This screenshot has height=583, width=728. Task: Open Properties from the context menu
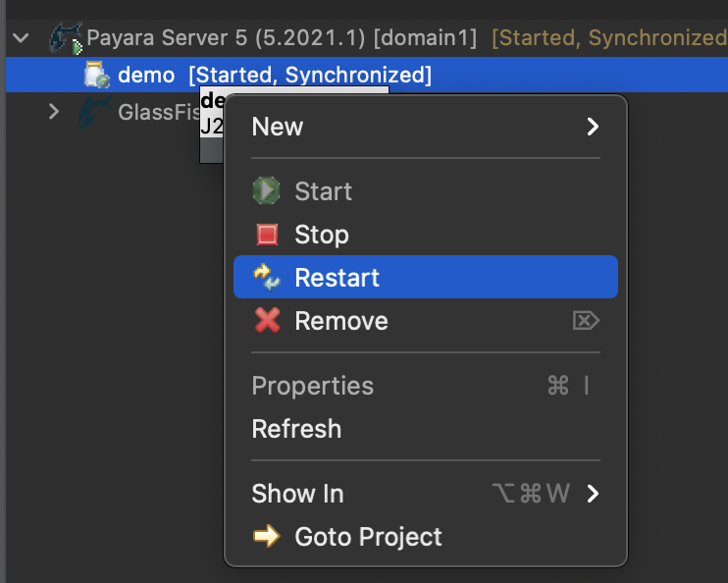coord(312,386)
